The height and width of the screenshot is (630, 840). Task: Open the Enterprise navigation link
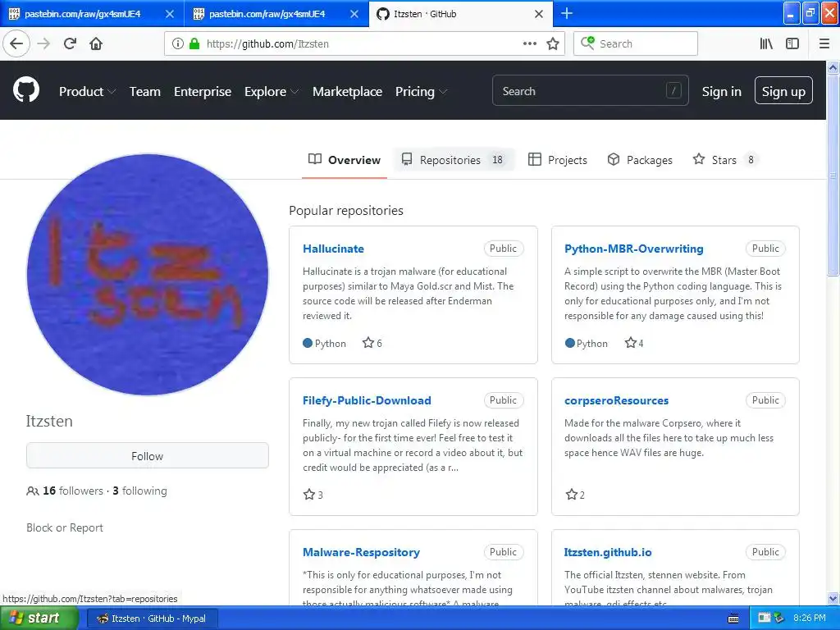203,92
